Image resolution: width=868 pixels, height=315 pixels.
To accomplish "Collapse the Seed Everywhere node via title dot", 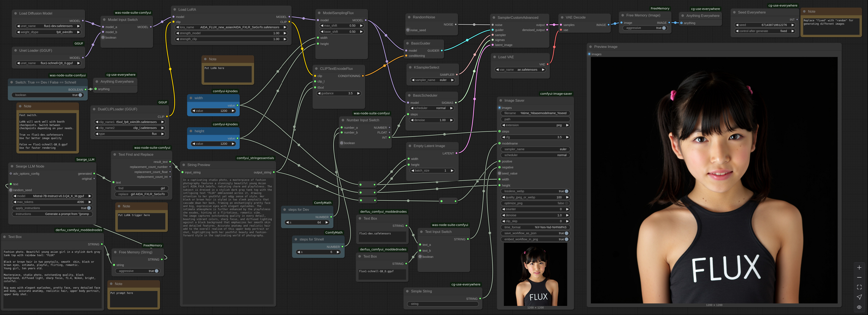I will point(734,12).
